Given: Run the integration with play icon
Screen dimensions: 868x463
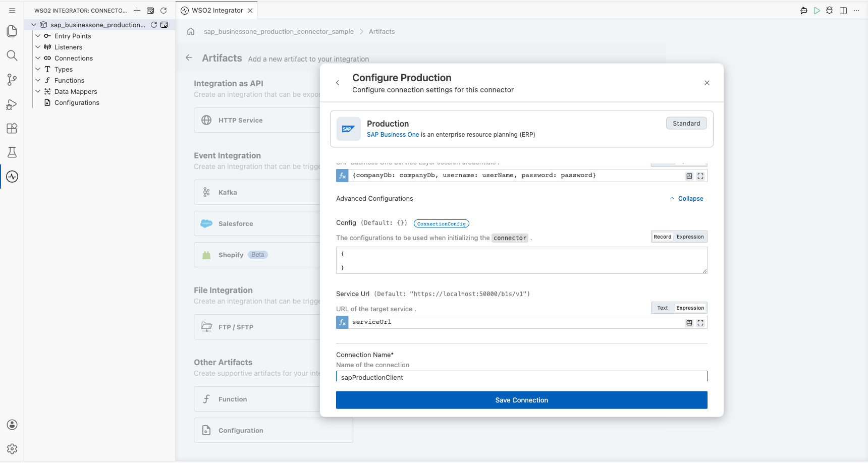Looking at the screenshot, I should point(817,10).
